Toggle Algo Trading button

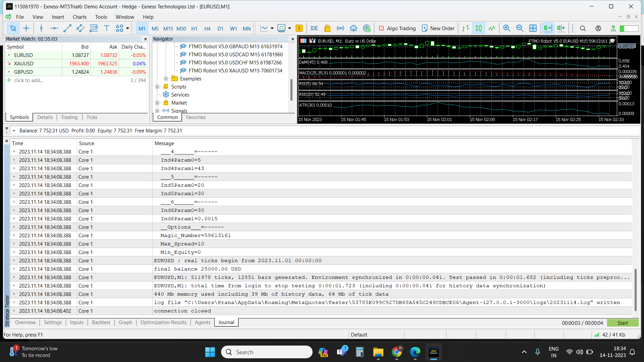click(x=397, y=28)
